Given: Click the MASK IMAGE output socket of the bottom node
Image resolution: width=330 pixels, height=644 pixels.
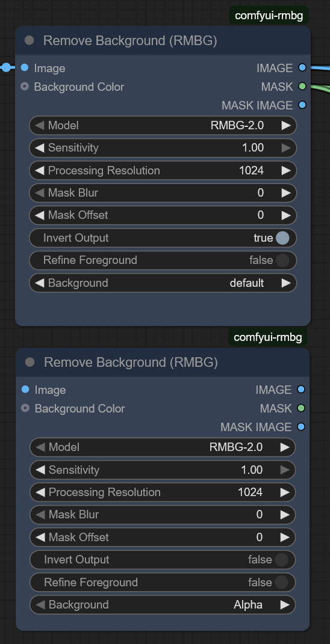Looking at the screenshot, I should pyautogui.click(x=301, y=427).
